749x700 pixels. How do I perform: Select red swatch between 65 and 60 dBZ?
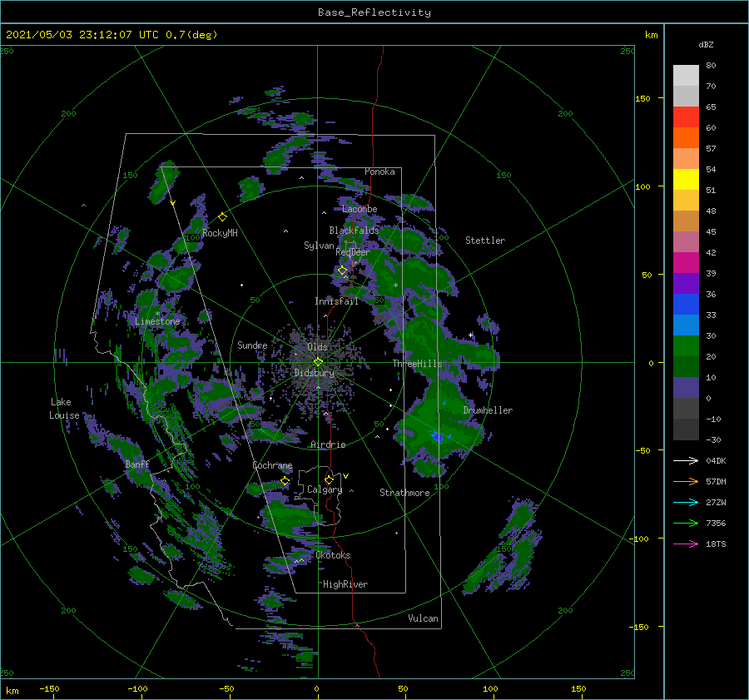[x=686, y=117]
